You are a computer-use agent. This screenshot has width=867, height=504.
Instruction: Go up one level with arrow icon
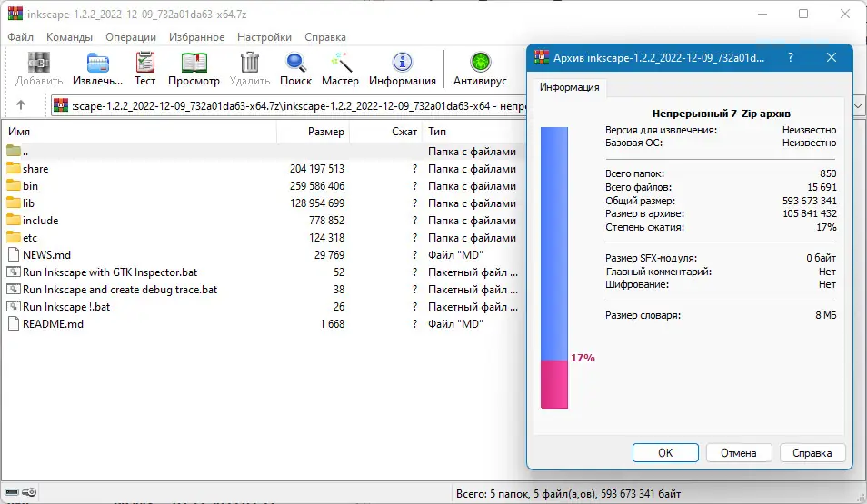(x=21, y=105)
